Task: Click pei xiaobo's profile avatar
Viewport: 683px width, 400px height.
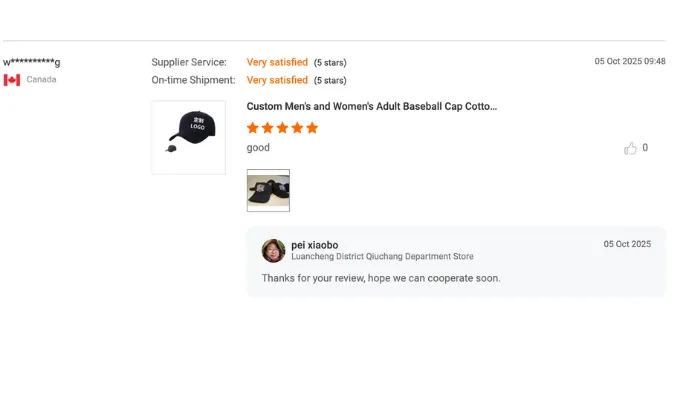Action: tap(273, 250)
